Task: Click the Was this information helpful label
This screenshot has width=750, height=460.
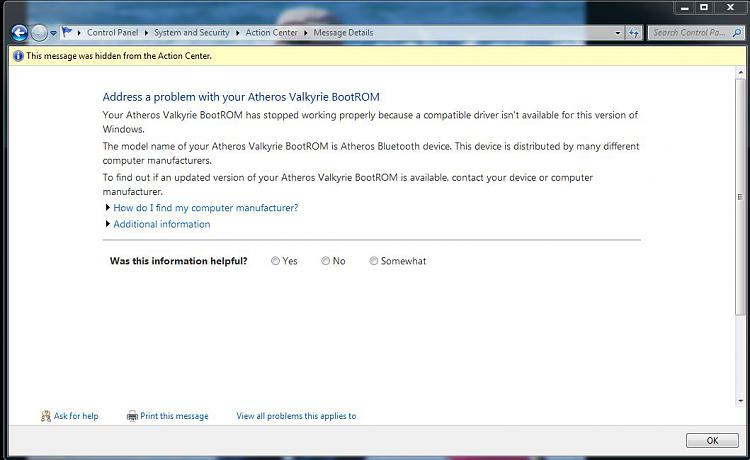Action: coord(178,261)
